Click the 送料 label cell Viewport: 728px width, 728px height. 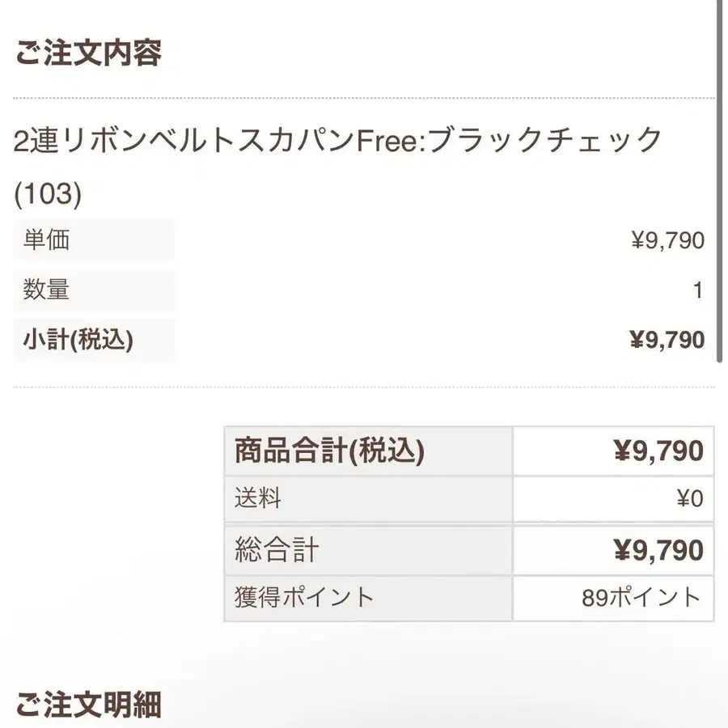coord(258,499)
